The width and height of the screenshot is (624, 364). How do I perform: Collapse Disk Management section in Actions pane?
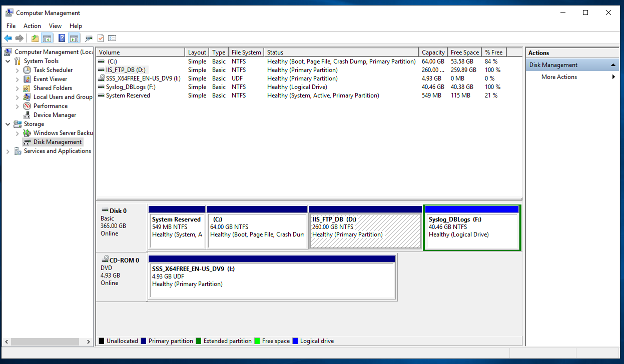613,65
